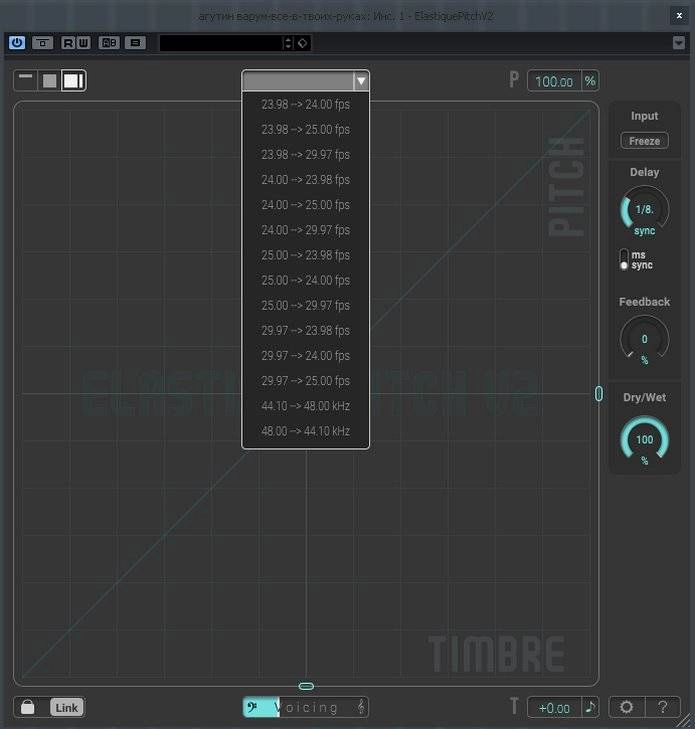Select the minimal view size button
Viewport: 695px width, 729px height.
click(x=26, y=80)
